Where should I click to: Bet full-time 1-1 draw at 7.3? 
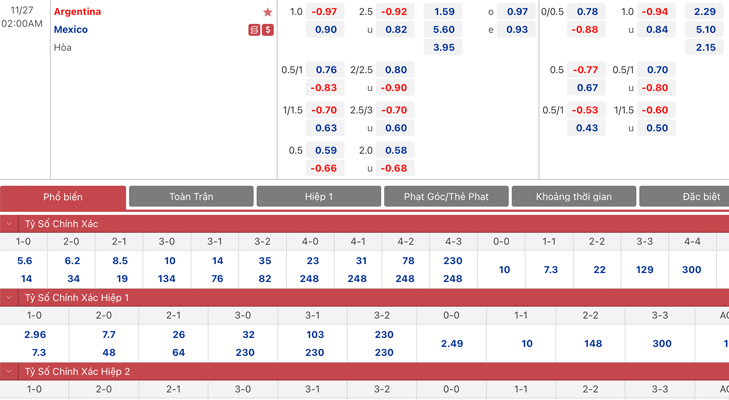click(x=550, y=270)
